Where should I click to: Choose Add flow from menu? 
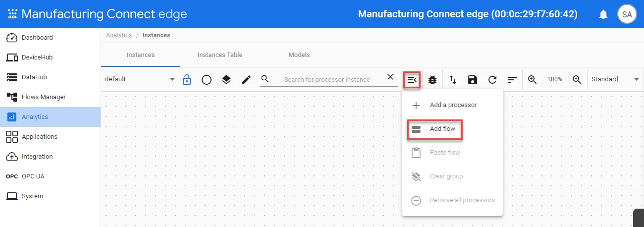(452, 129)
